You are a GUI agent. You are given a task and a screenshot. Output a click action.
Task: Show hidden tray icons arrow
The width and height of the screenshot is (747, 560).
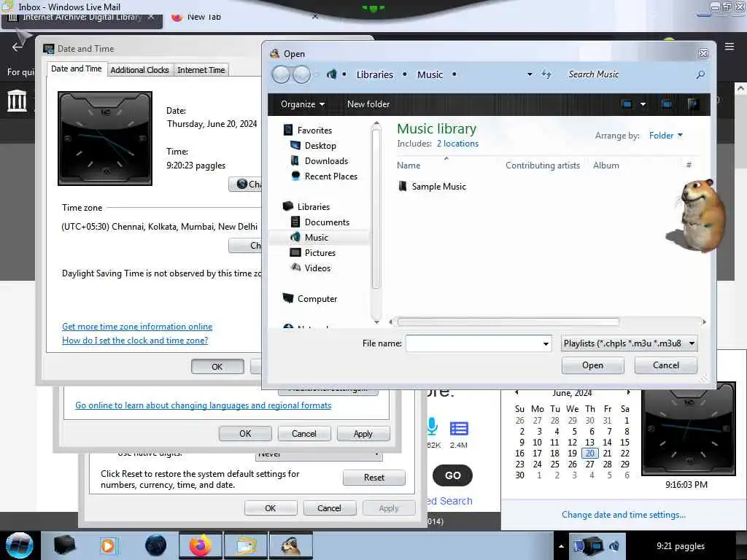(x=561, y=546)
